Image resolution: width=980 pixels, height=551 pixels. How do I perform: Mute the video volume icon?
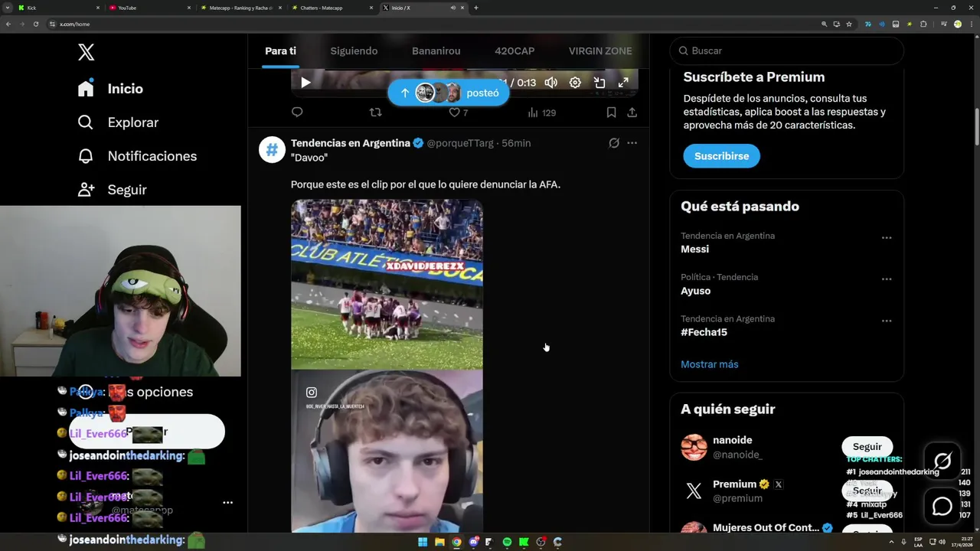click(551, 83)
